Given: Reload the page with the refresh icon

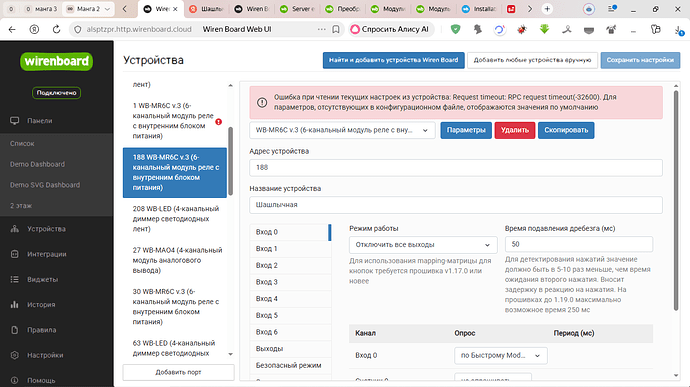Looking at the screenshot, I should point(56,29).
